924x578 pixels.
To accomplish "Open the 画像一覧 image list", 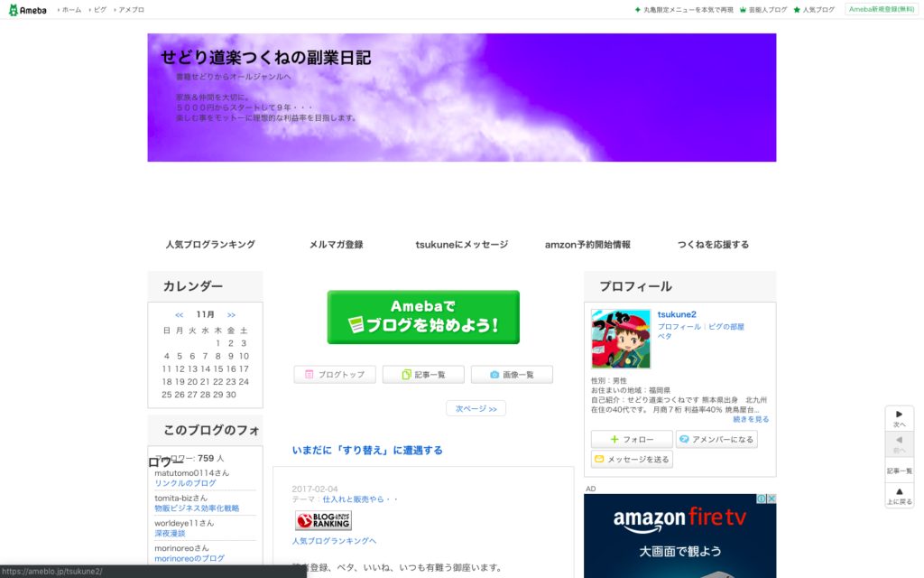I will pyautogui.click(x=511, y=375).
